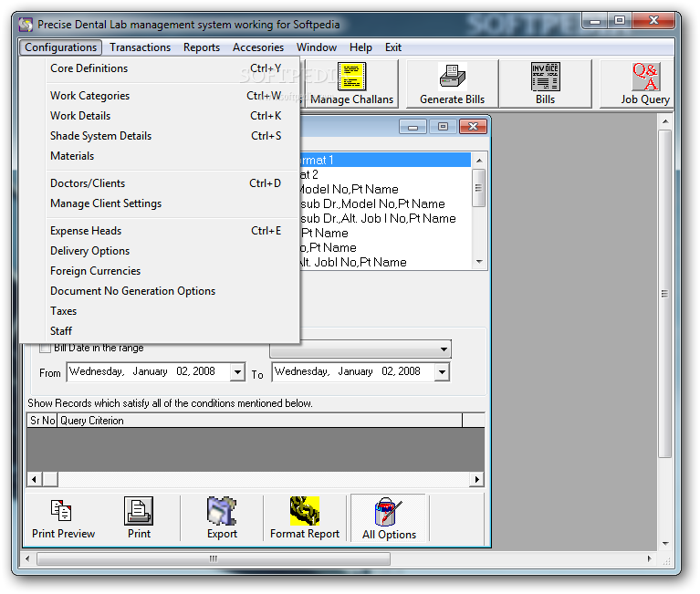
Task: Click format list scroll up arrow
Action: pos(479,161)
